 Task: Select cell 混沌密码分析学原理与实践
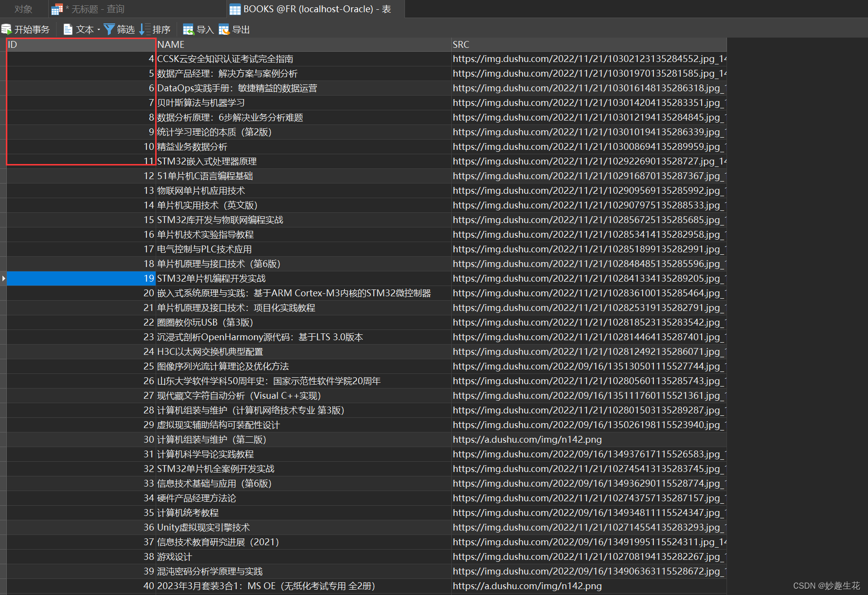coord(303,571)
